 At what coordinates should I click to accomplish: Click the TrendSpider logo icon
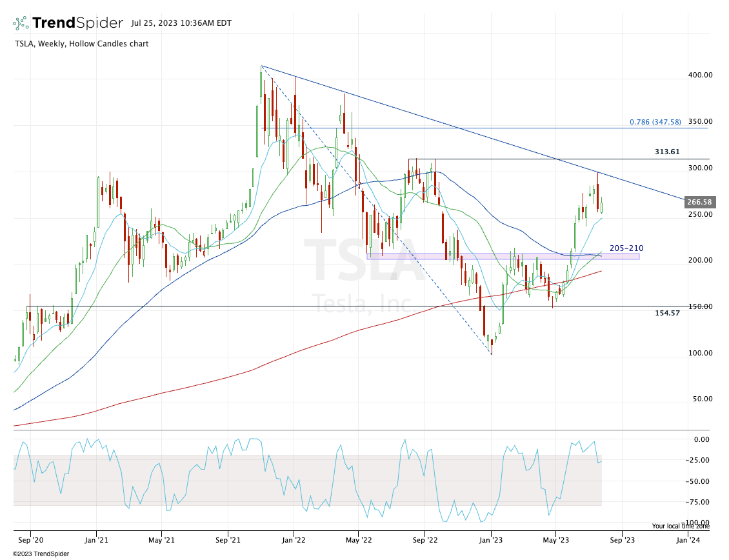coord(21,23)
